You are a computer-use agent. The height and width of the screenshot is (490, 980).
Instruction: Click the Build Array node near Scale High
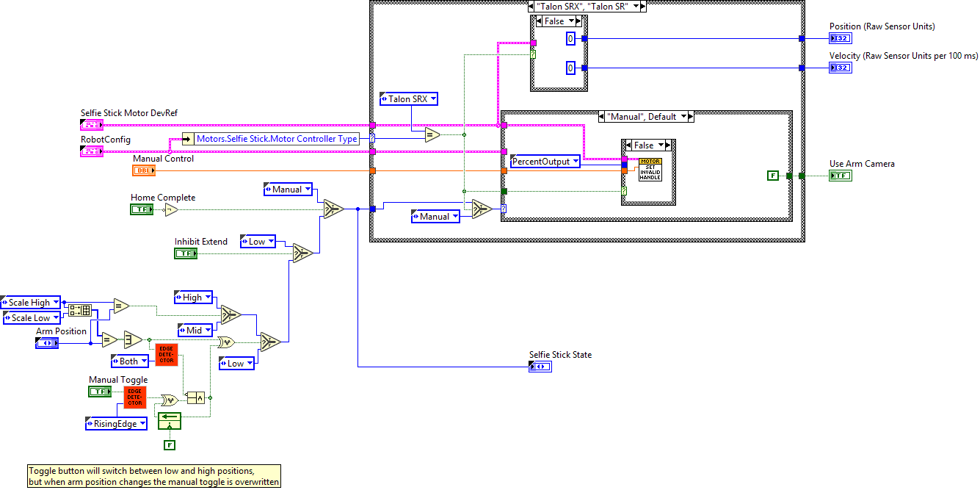click(79, 310)
